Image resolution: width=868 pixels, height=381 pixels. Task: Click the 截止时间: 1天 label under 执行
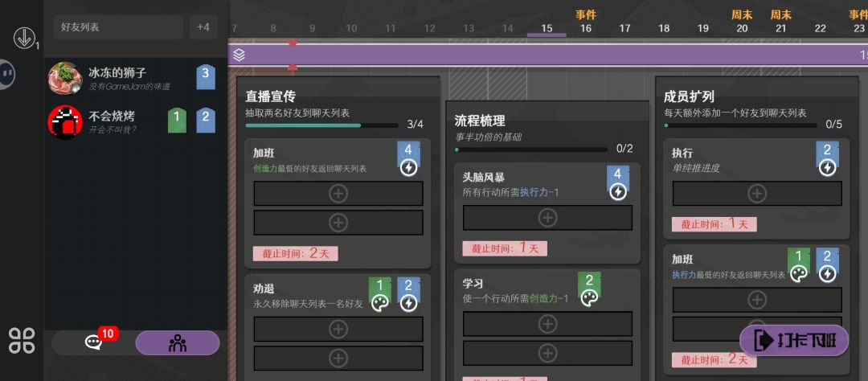(x=714, y=224)
